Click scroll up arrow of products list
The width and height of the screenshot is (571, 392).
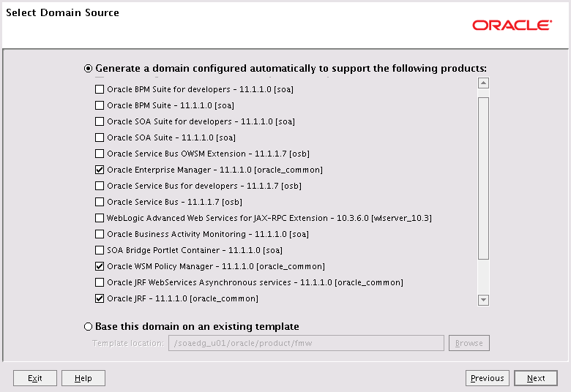click(x=483, y=83)
